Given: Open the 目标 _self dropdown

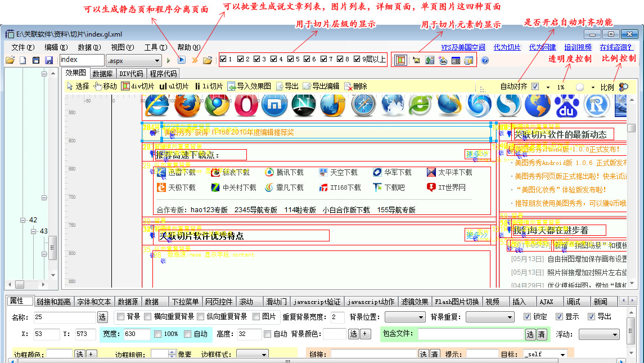Looking at the screenshot, I should click(545, 355).
